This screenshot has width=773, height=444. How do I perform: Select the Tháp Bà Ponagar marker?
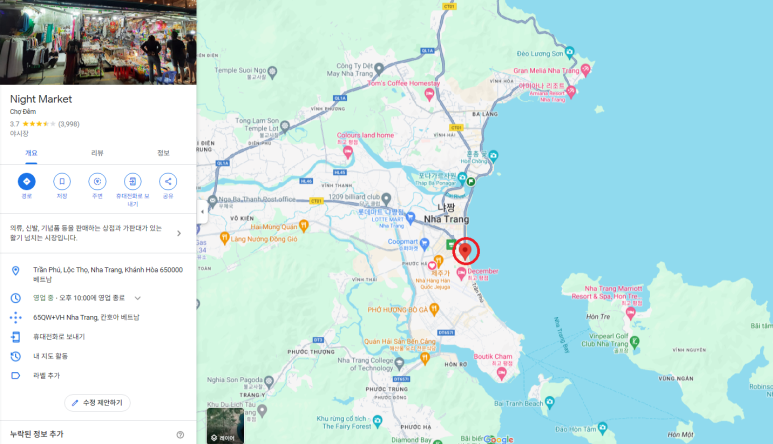point(462,177)
